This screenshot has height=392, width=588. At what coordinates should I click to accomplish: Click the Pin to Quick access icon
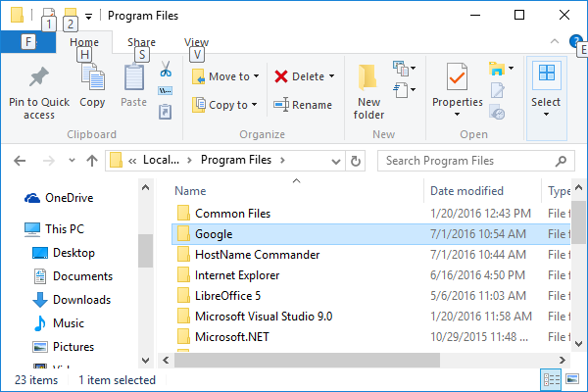(x=39, y=76)
